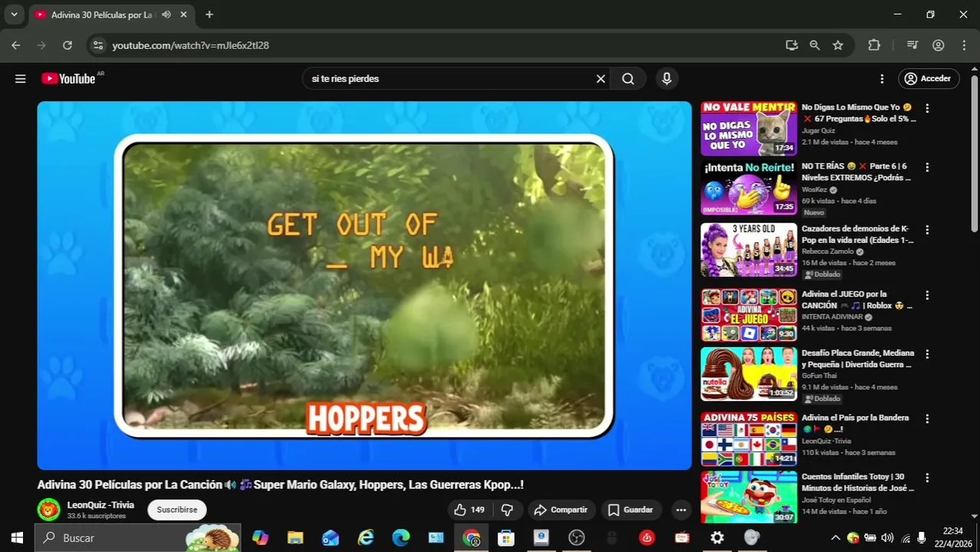The width and height of the screenshot is (980, 552).
Task: Open 'NO TE RÍAS Parte 6' video title
Action: click(x=856, y=172)
